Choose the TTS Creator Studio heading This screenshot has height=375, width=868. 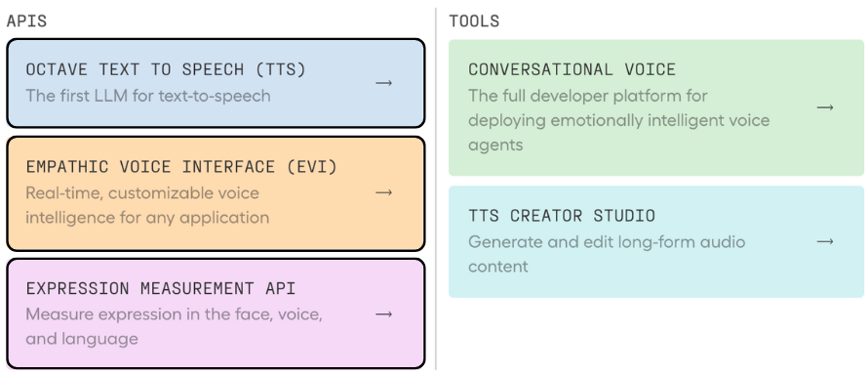[x=562, y=216]
